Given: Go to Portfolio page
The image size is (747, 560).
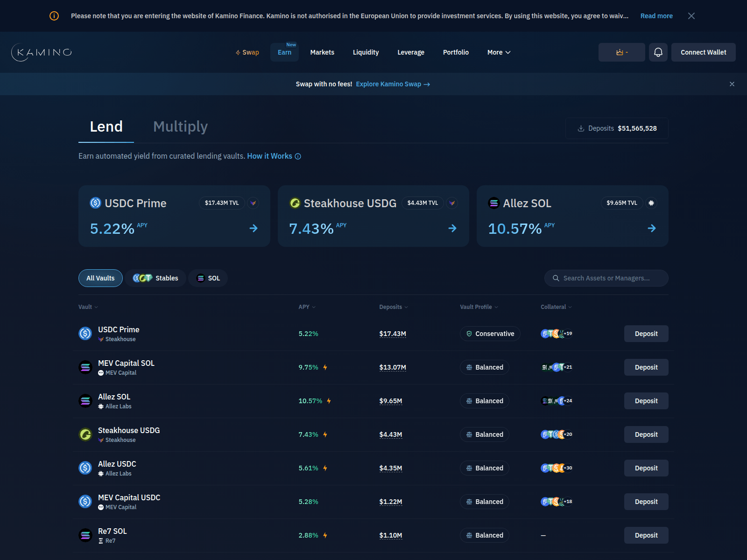Looking at the screenshot, I should point(456,52).
